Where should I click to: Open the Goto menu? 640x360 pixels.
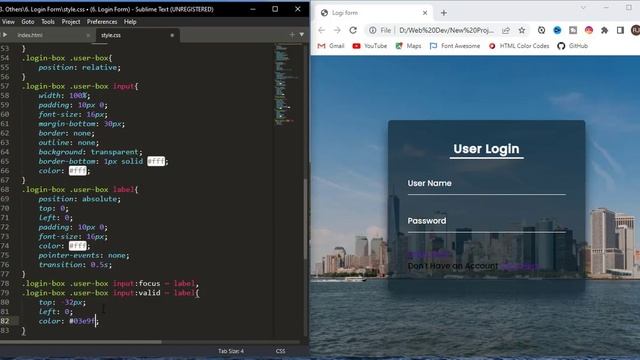click(28, 22)
